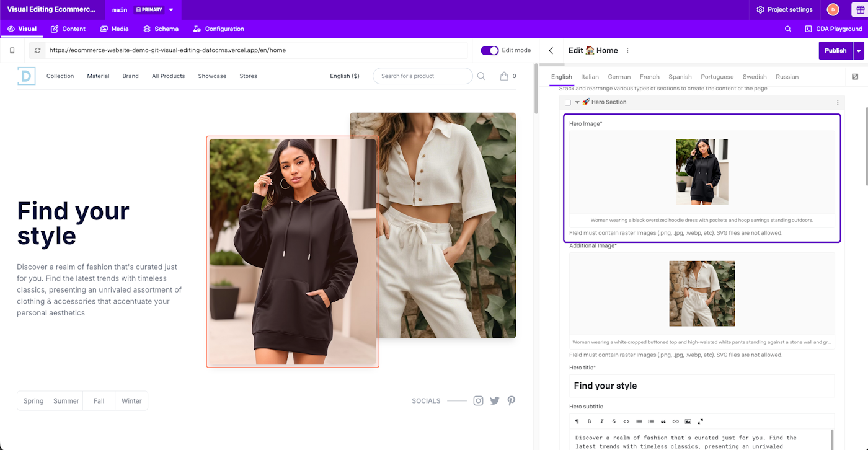Open Hero Section block options menu
This screenshot has width=868, height=450.
coord(838,102)
